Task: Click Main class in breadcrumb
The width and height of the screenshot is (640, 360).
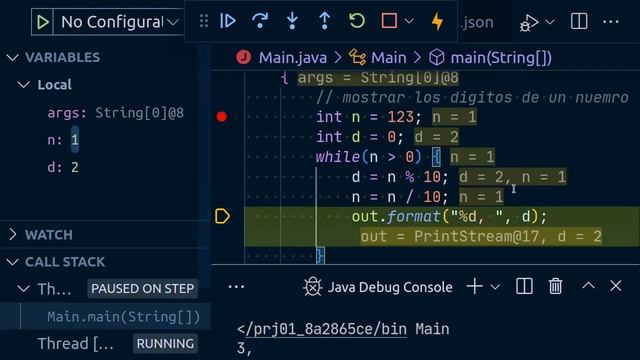Action: click(389, 58)
